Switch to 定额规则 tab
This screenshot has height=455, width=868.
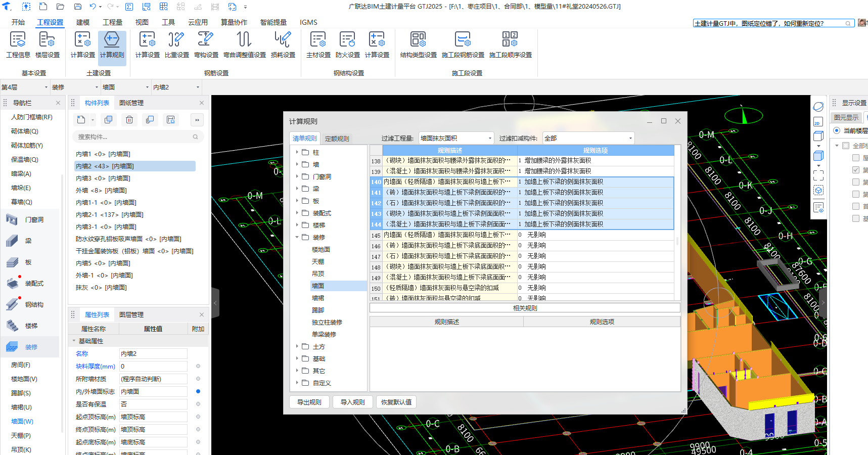(337, 139)
